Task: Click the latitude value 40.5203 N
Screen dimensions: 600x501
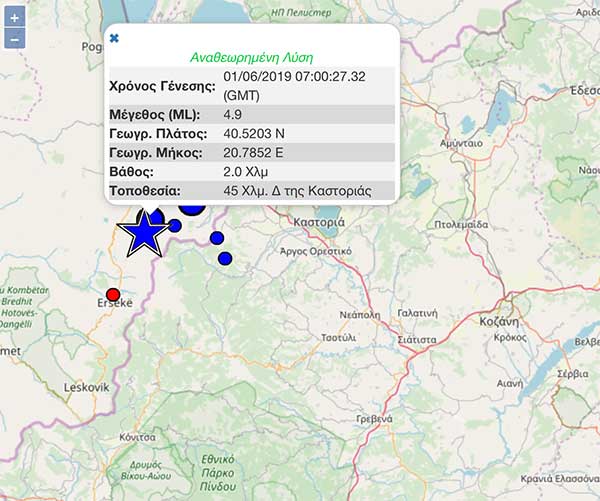Action: pos(254,134)
